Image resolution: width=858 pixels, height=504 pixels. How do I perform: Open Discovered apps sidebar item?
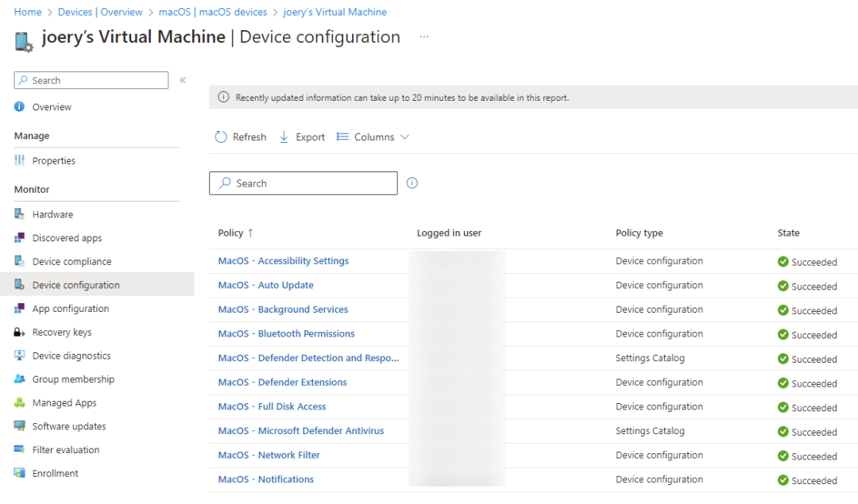(67, 238)
